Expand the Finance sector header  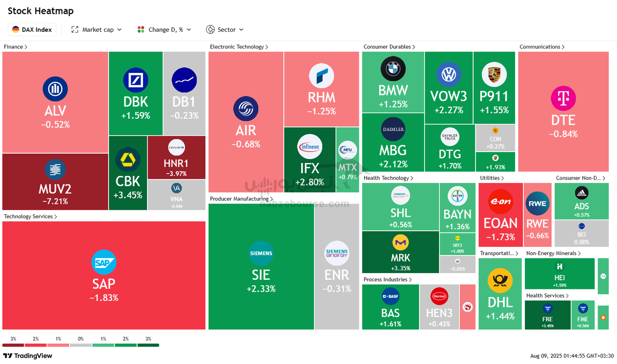click(15, 47)
